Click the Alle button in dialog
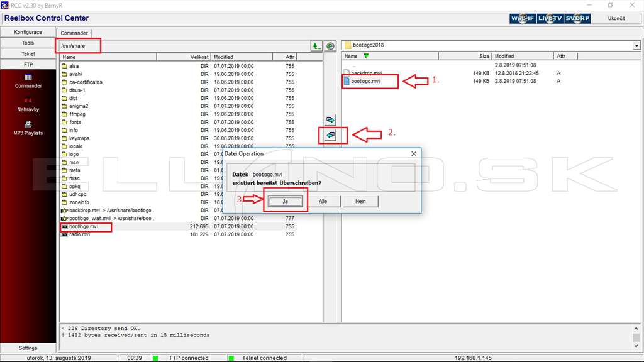Viewport: 644px width, 362px height. click(x=323, y=202)
